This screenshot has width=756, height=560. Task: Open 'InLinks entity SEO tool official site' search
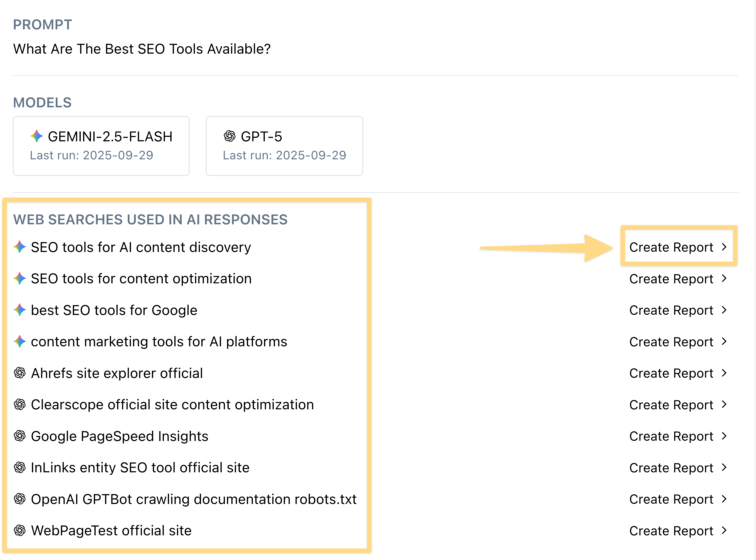(140, 467)
